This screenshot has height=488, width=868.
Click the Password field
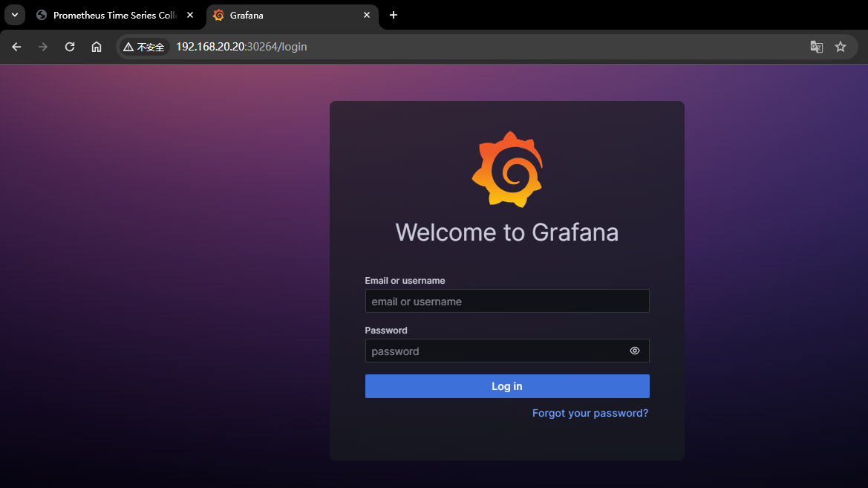(507, 351)
